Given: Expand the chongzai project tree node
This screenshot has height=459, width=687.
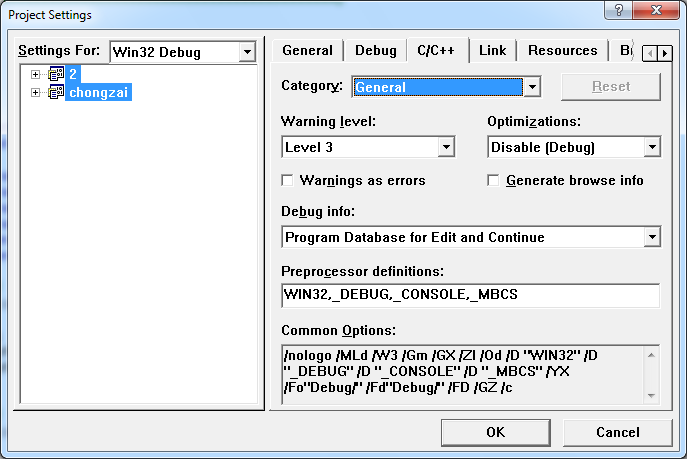Looking at the screenshot, I should tap(36, 92).
